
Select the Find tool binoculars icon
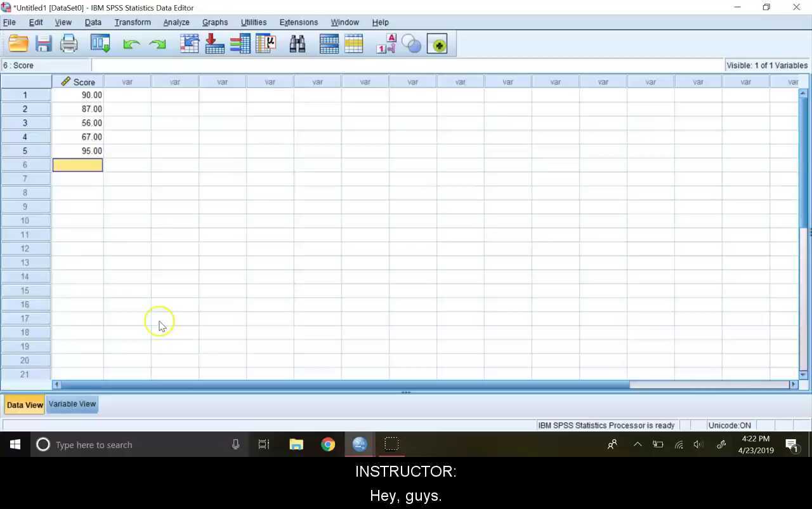coord(297,43)
